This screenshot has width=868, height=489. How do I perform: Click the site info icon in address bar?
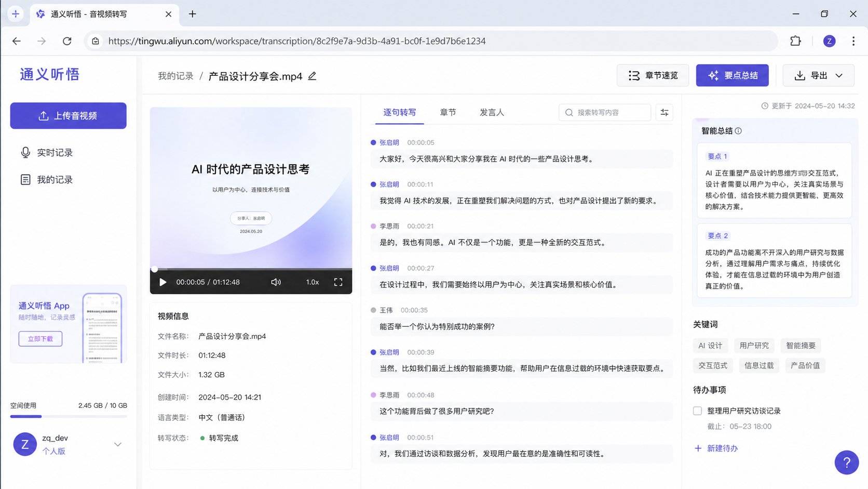pyautogui.click(x=96, y=41)
